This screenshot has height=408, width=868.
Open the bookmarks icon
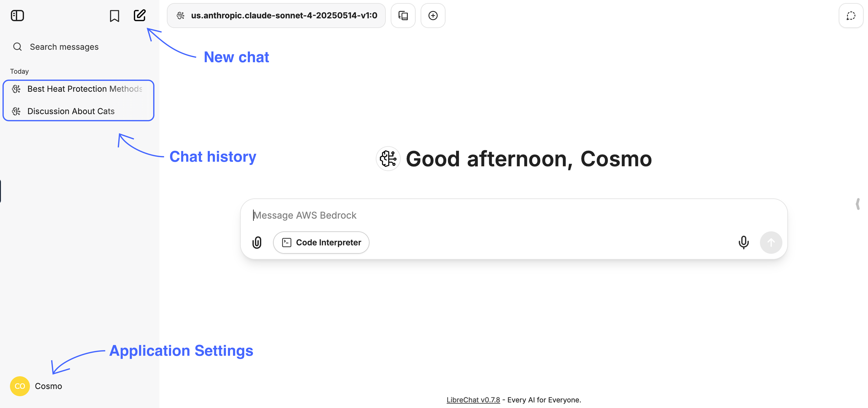pos(114,16)
